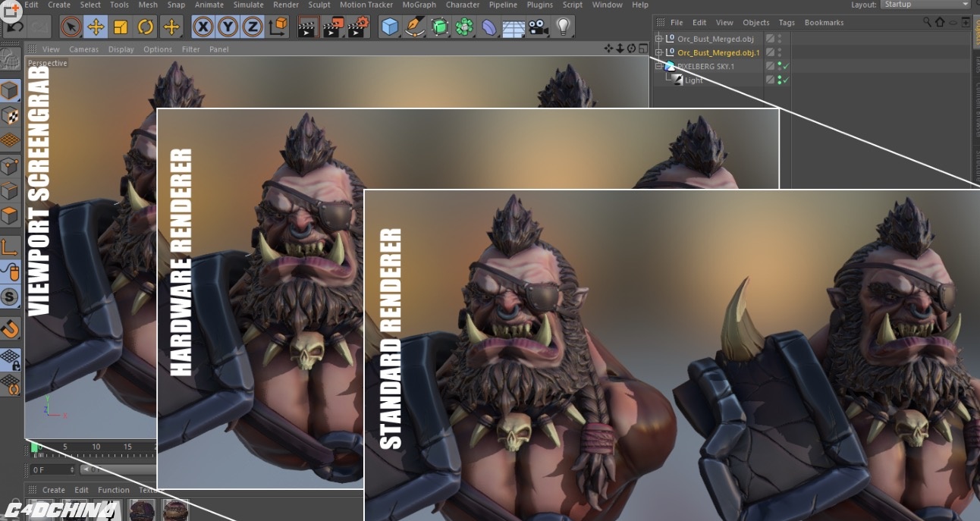Toggle Light object enable checkmark
This screenshot has width=980, height=521.
(787, 80)
